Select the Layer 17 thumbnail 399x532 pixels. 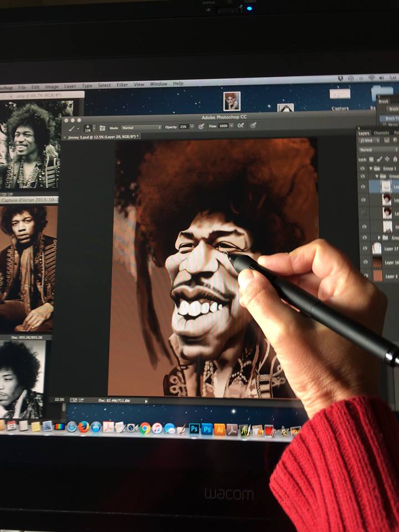pos(377,248)
